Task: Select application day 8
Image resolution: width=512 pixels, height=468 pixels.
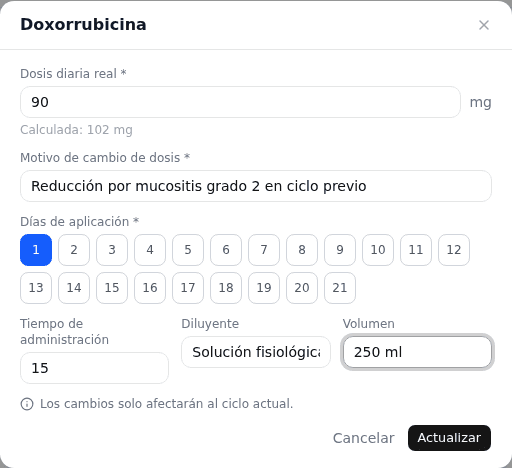Action: click(302, 250)
